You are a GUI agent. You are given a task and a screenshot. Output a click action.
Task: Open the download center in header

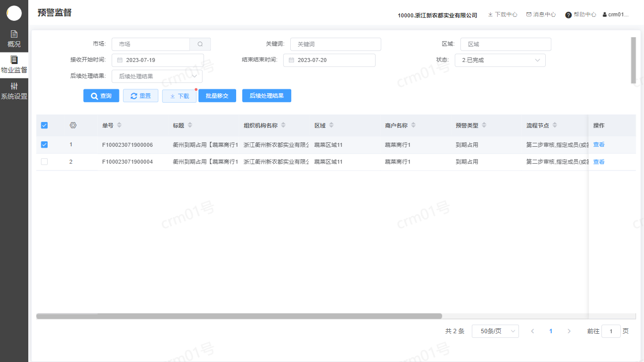point(503,15)
